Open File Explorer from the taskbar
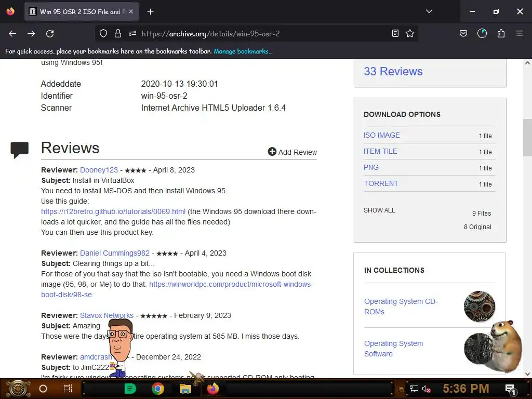 (x=185, y=389)
